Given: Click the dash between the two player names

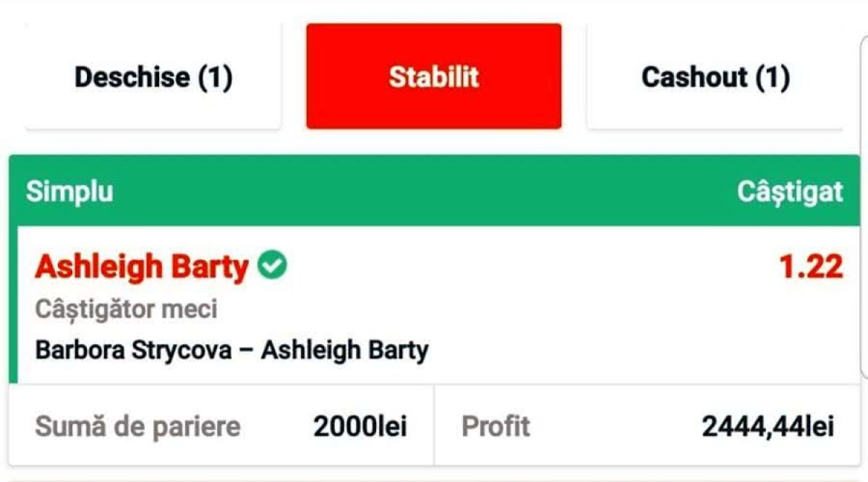Looking at the screenshot, I should [247, 350].
